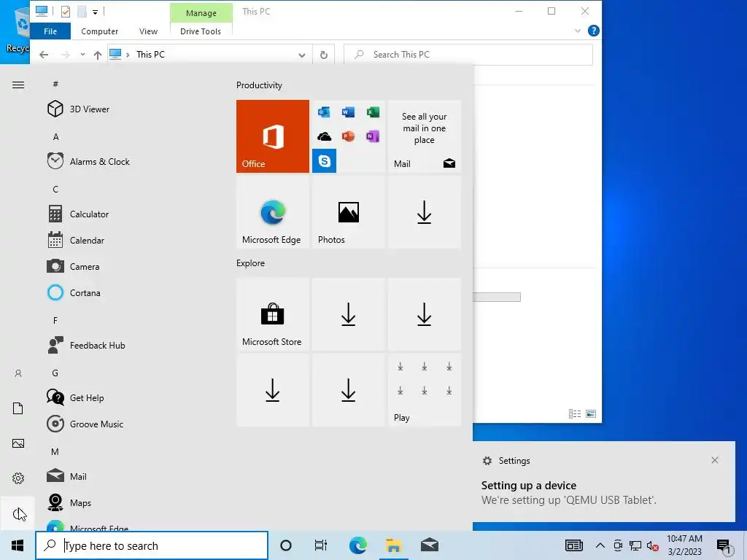
Task: Customize Quick Access Toolbar dropdown
Action: click(x=96, y=12)
